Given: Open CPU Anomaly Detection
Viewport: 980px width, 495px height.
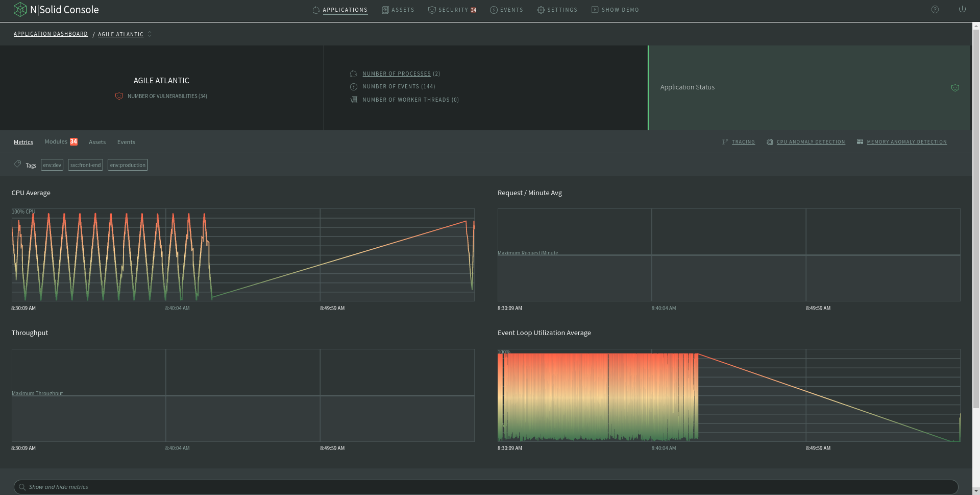Looking at the screenshot, I should (x=811, y=142).
